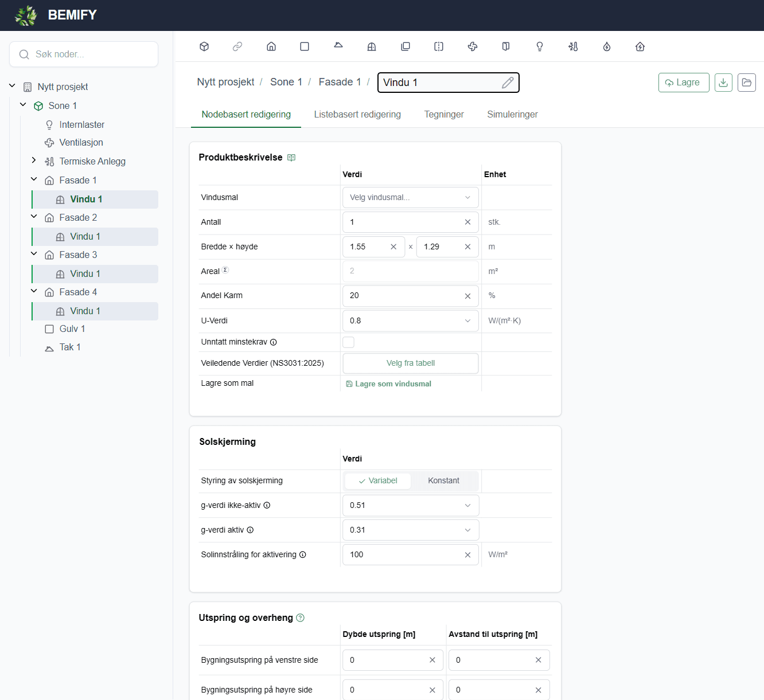Click the download icon next to Lagre
Screen dimensions: 764x700
[x=723, y=83]
